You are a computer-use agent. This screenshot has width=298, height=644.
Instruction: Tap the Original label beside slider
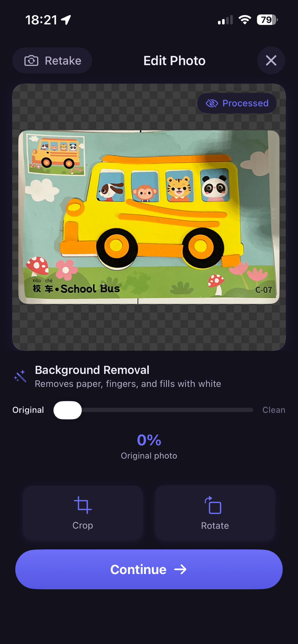point(28,410)
